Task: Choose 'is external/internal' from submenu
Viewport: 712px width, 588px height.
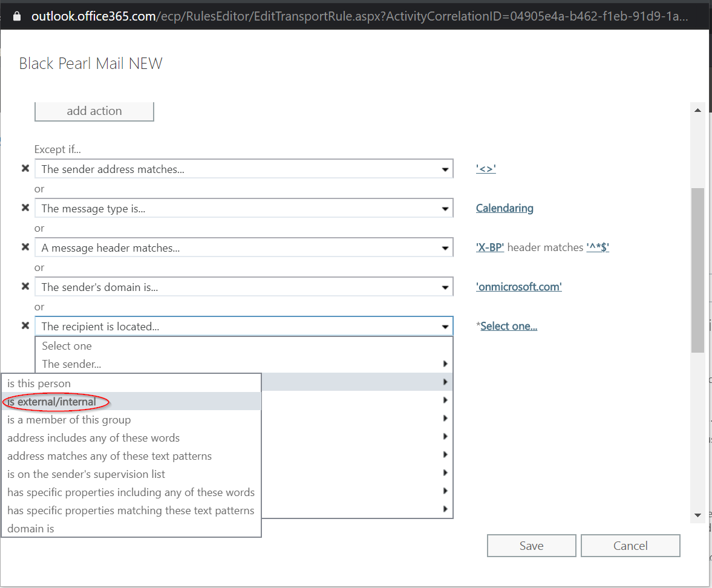Action: click(52, 402)
